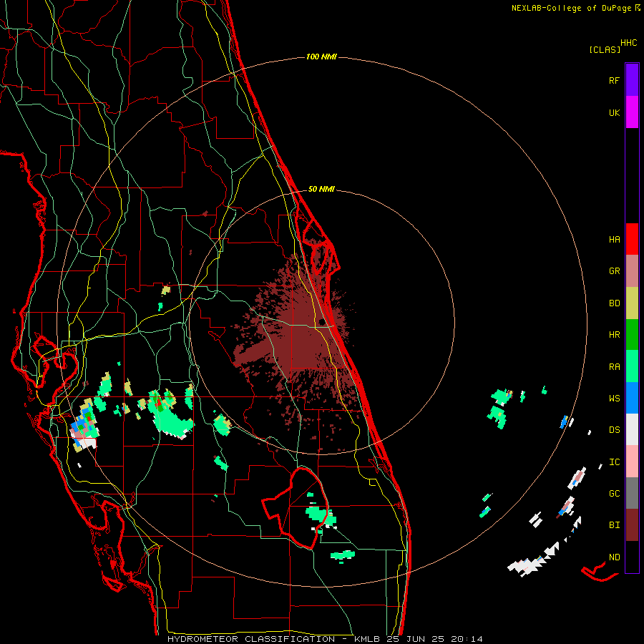Select the pink-brown GR legend swatch
The width and height of the screenshot is (644, 644).
coord(632,271)
